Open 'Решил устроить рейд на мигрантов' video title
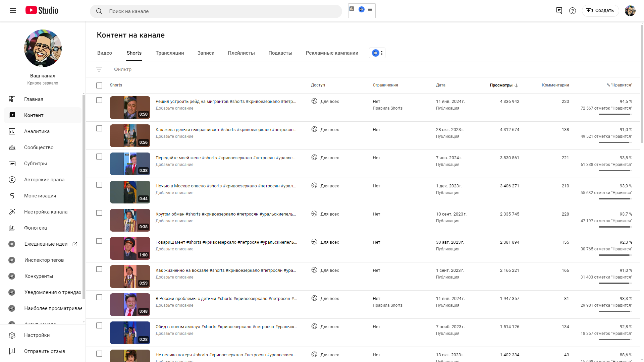 (226, 102)
